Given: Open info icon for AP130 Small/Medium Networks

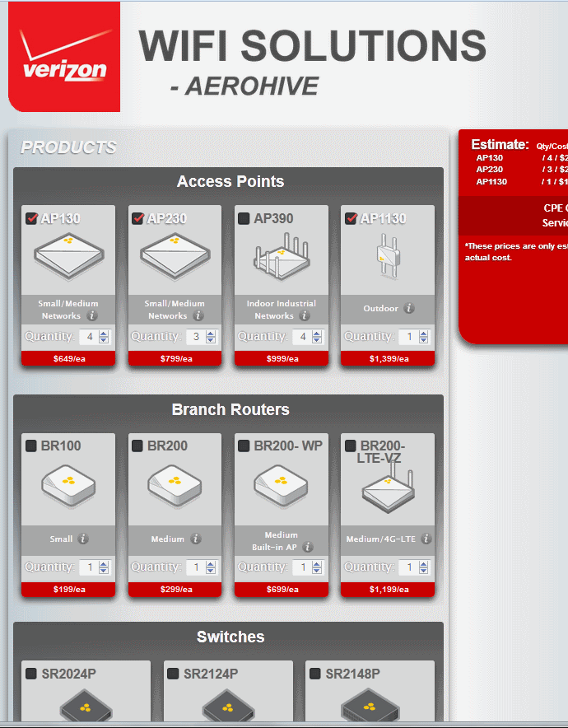Looking at the screenshot, I should pyautogui.click(x=92, y=315).
